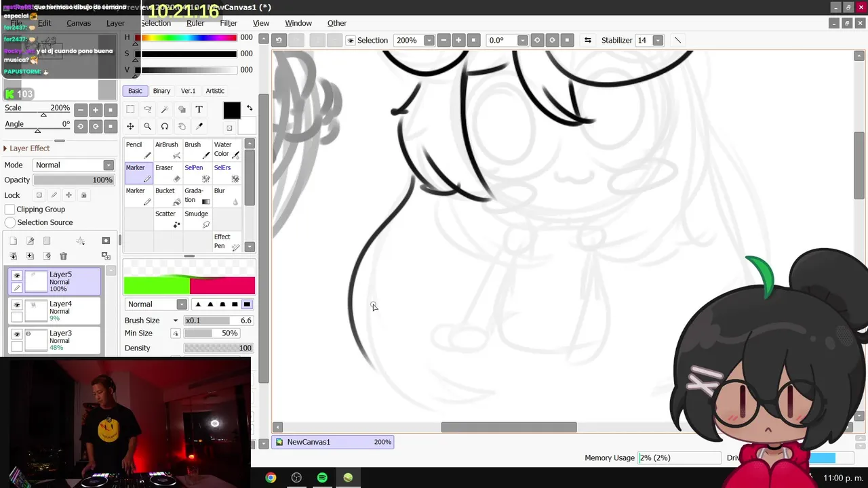Viewport: 868px width, 488px height.
Task: Toggle lock all icon in Lock row
Action: [84, 195]
